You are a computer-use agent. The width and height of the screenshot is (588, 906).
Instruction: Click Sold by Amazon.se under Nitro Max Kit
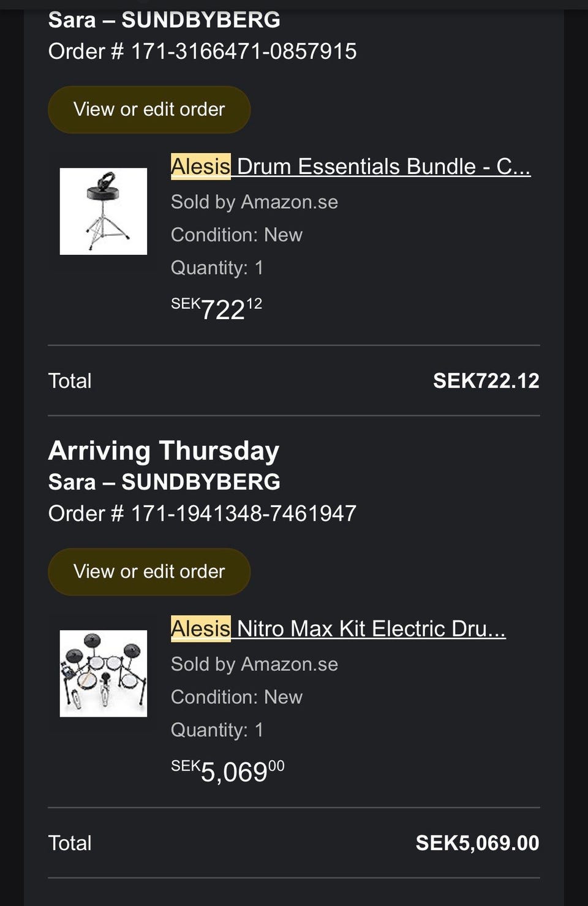pyautogui.click(x=254, y=664)
